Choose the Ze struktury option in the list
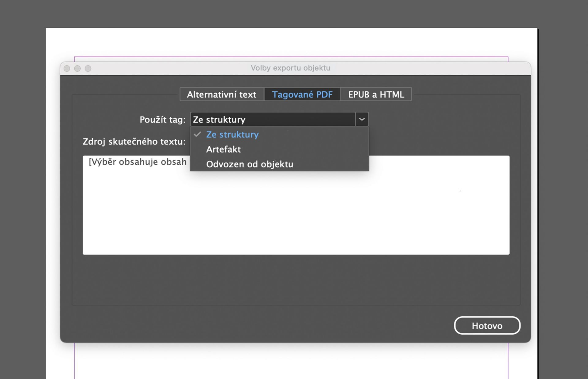This screenshot has height=379, width=588. point(232,135)
